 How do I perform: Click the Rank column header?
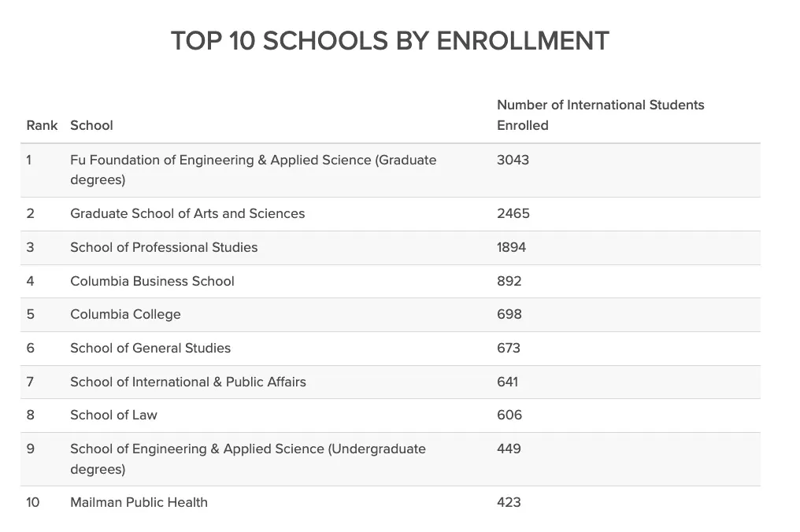point(42,125)
